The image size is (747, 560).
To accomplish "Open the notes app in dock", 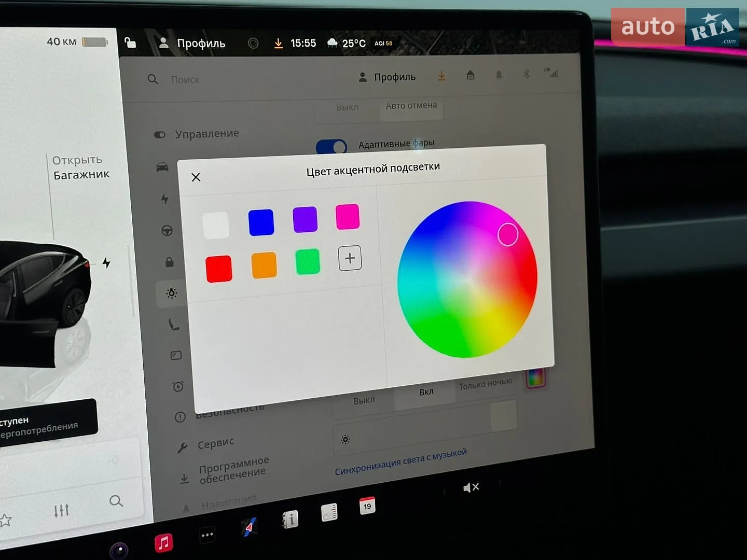I will click(x=329, y=513).
